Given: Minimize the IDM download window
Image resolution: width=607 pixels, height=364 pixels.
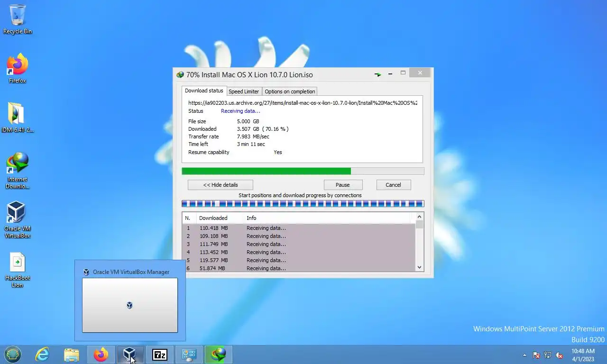Looking at the screenshot, I should [x=390, y=74].
